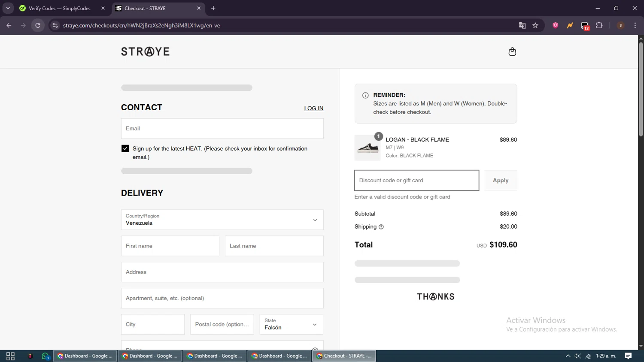Click the Apply discount button
This screenshot has width=644, height=362.
point(501,180)
